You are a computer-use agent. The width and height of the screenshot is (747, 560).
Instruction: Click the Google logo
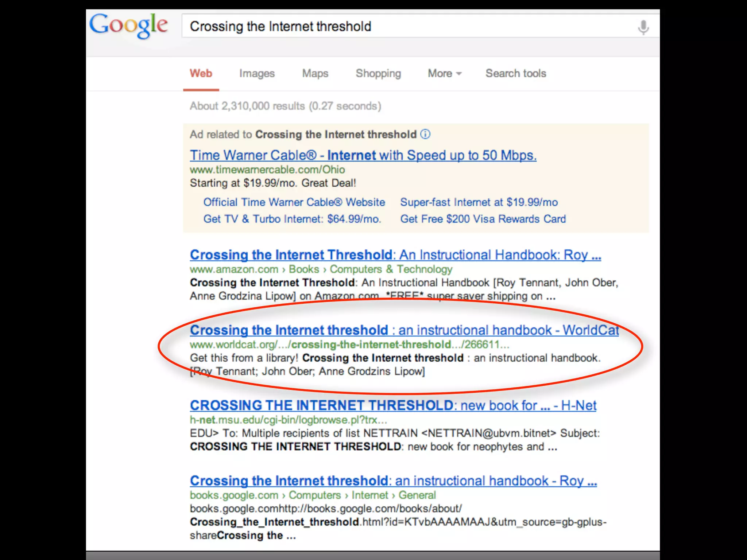click(128, 25)
